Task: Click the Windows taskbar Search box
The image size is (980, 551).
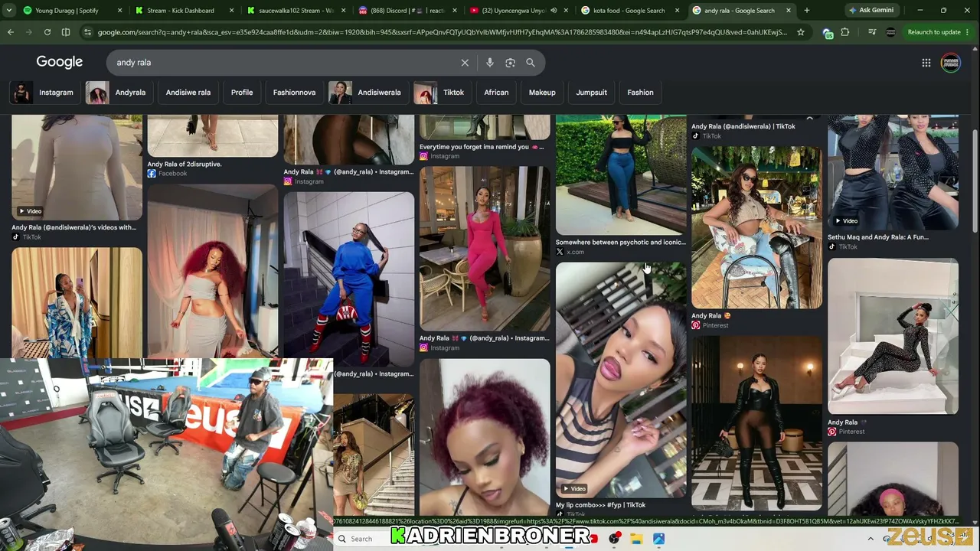Action: pyautogui.click(x=361, y=539)
